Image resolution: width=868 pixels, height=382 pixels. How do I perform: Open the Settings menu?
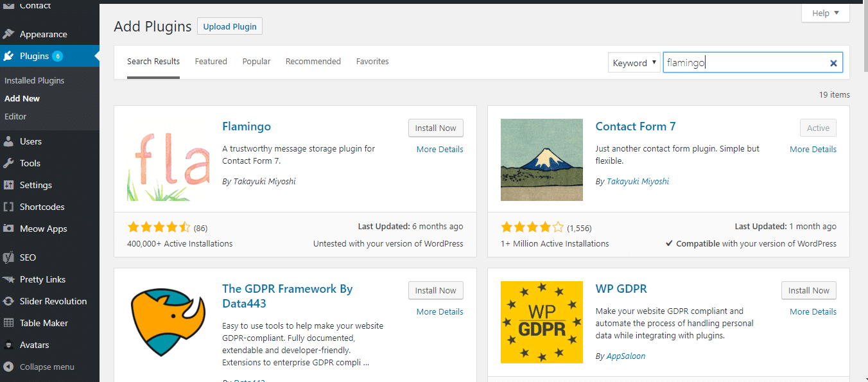[x=49, y=185]
